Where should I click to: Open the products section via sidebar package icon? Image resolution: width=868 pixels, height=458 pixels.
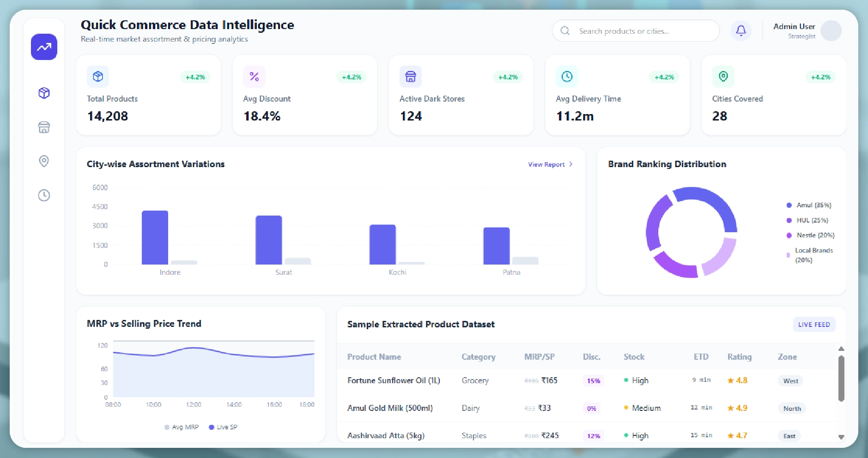click(44, 93)
